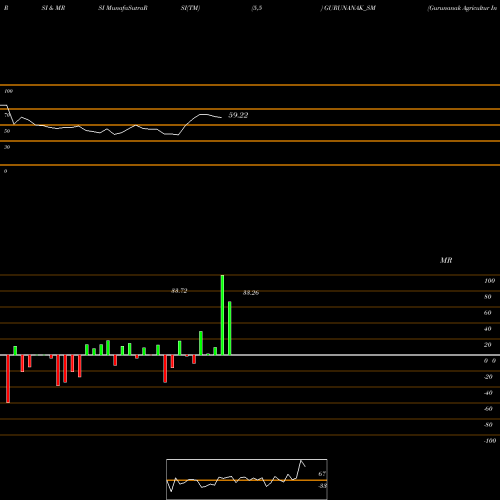Open the mini RSI chart thumbnail at the bottom
500x500 pixels.
click(247, 479)
